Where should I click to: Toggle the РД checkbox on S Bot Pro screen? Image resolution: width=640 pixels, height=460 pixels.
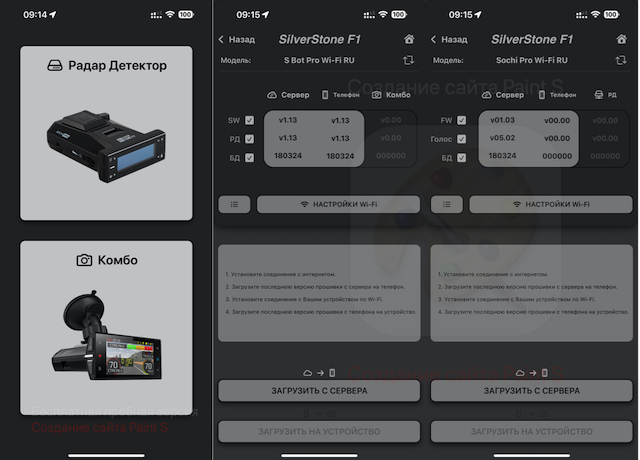pos(249,139)
